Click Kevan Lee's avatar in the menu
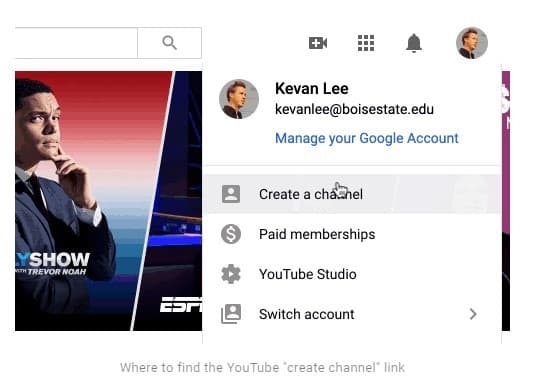 239,99
